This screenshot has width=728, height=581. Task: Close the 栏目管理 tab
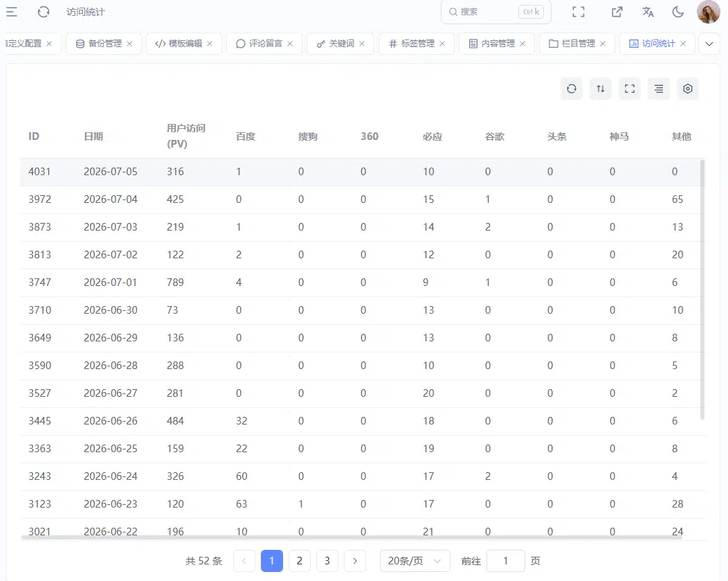(603, 44)
